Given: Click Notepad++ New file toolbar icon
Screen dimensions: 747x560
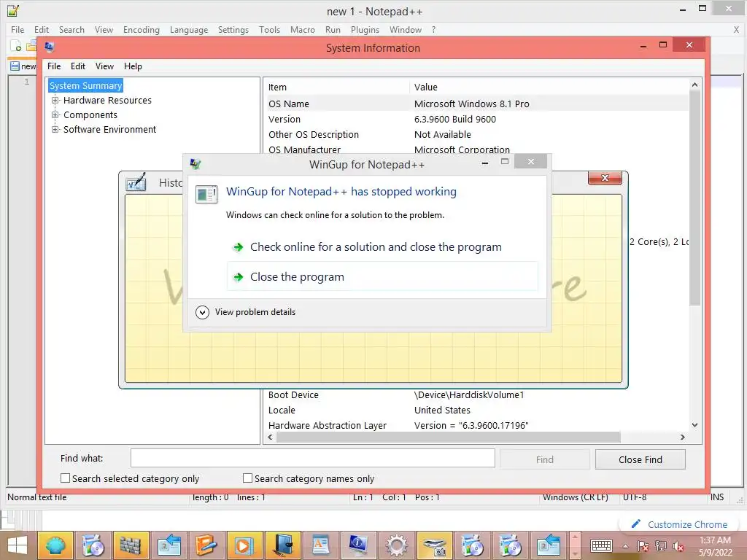Looking at the screenshot, I should [16, 46].
